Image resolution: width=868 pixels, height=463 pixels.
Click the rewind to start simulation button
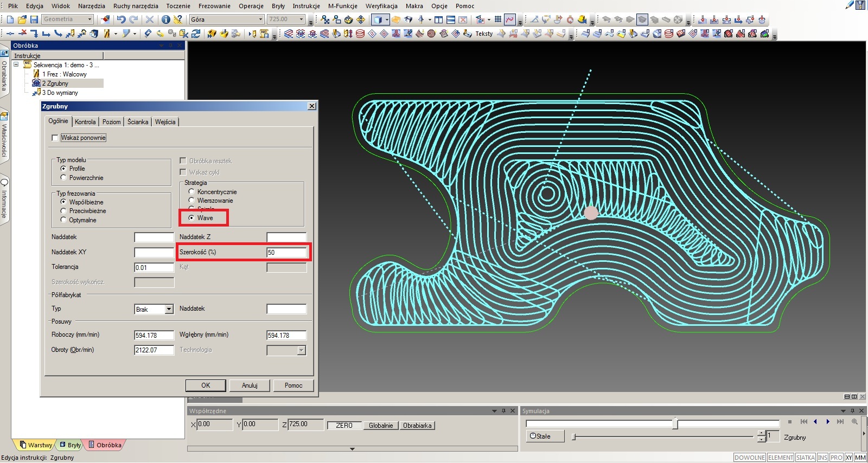pos(803,421)
